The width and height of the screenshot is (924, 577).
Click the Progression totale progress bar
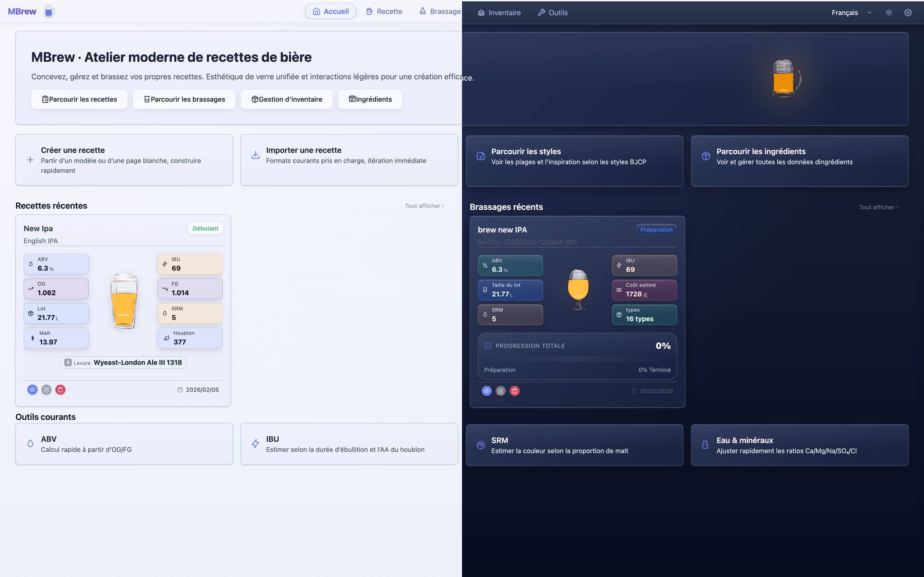[x=577, y=359]
